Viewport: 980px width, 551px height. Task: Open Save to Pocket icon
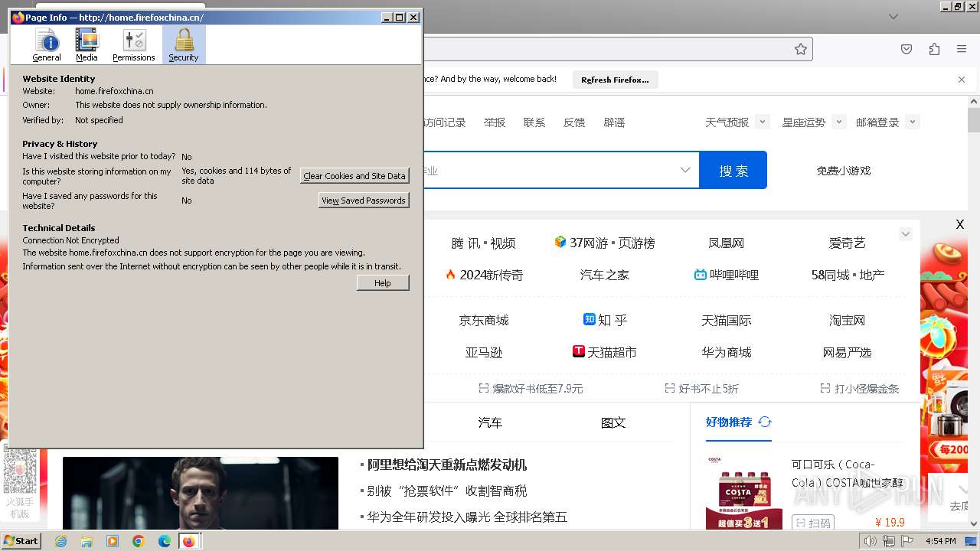[906, 49]
